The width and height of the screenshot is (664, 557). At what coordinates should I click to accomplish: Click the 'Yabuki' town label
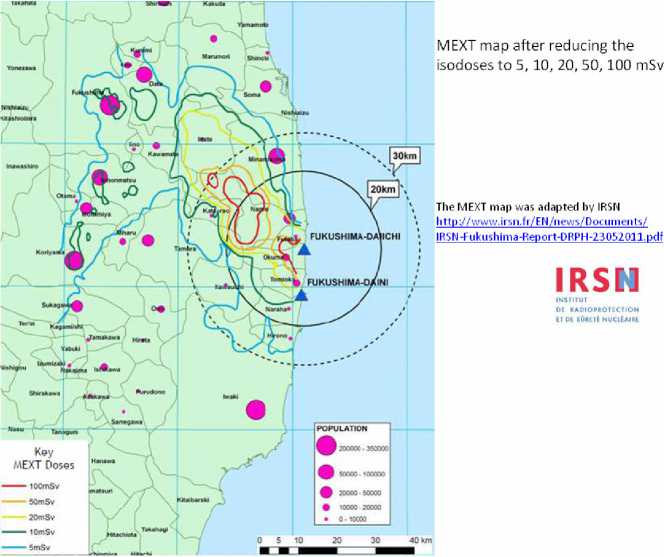pyautogui.click(x=70, y=349)
